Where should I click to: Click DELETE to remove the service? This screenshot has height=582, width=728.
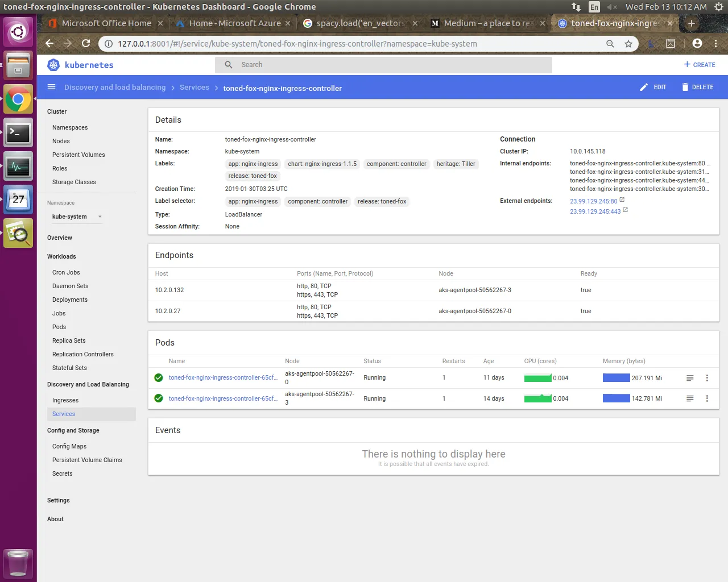697,87
